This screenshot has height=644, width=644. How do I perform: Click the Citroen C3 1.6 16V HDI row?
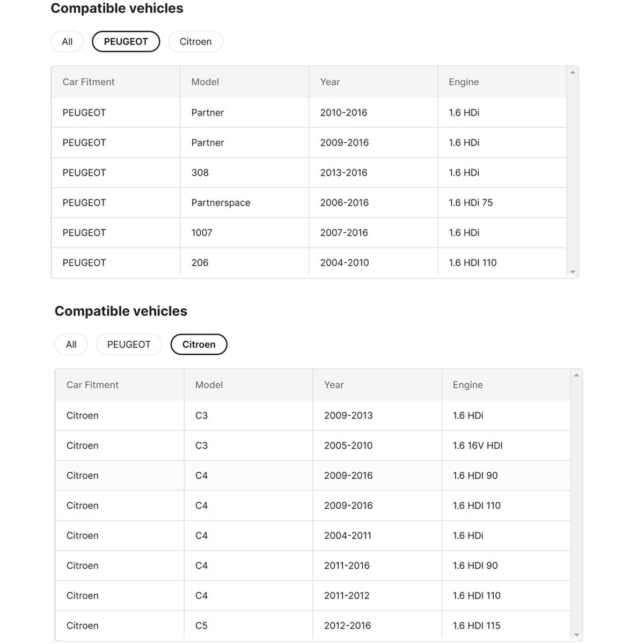tap(313, 445)
